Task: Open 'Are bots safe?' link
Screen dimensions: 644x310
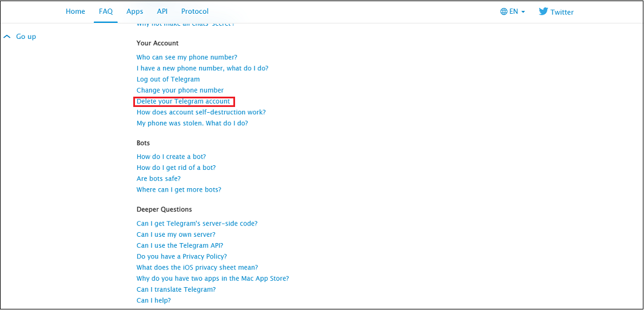Action: pyautogui.click(x=158, y=178)
